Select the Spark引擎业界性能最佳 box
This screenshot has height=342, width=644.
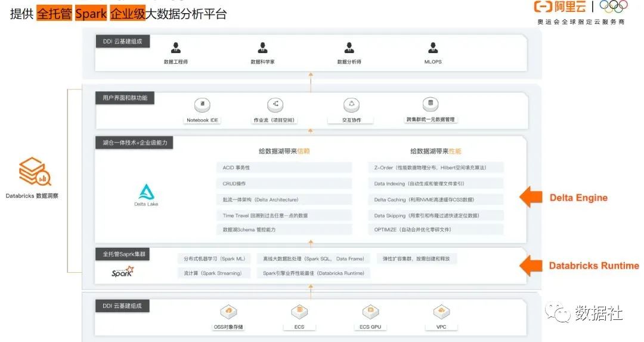314,273
